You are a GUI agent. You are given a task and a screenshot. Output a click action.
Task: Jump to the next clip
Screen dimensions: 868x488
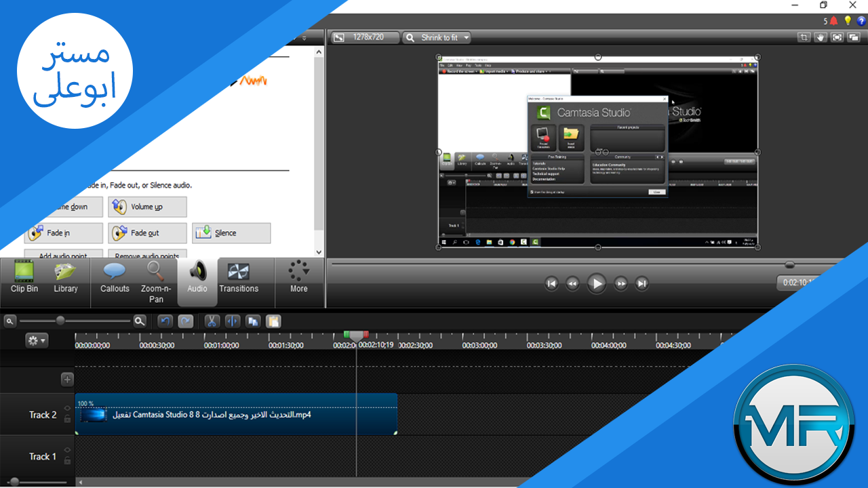click(x=642, y=283)
